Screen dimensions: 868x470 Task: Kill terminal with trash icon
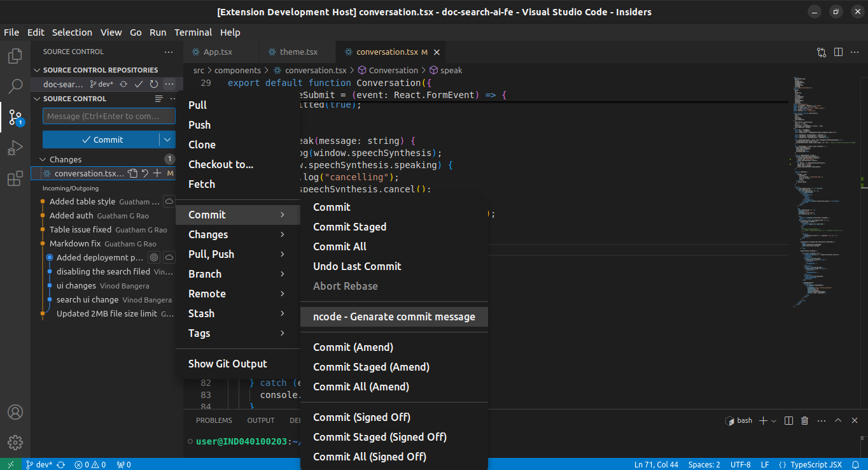[805, 420]
